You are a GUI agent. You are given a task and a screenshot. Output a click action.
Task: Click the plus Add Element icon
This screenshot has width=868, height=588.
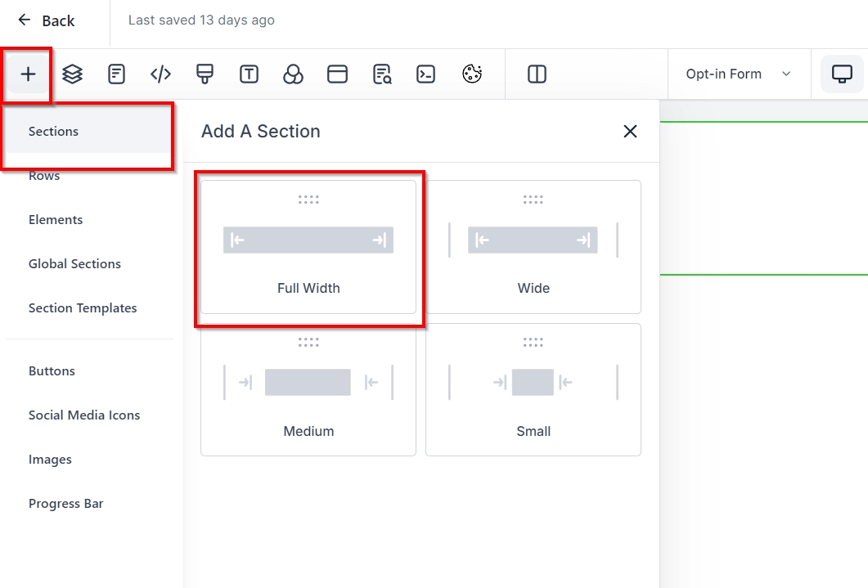point(29,74)
